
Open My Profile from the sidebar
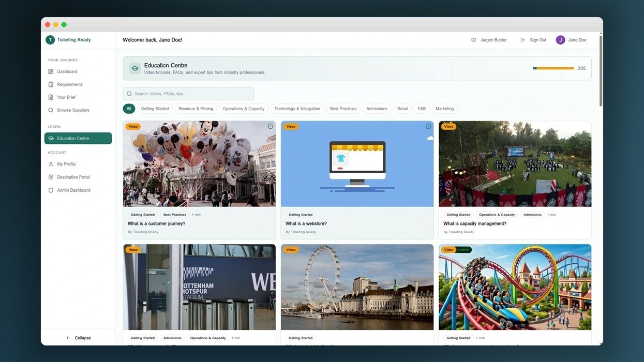[x=65, y=163]
